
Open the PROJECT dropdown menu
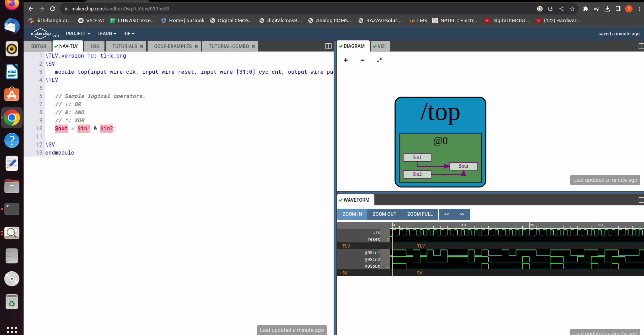[x=78, y=33]
